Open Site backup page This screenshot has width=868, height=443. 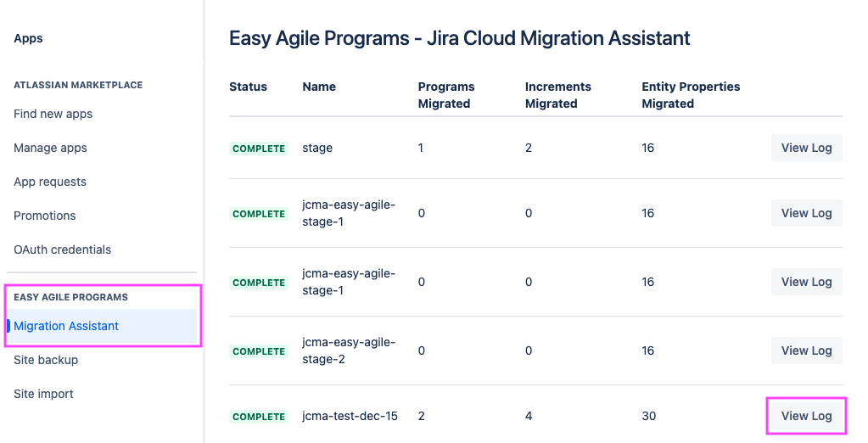(x=46, y=360)
